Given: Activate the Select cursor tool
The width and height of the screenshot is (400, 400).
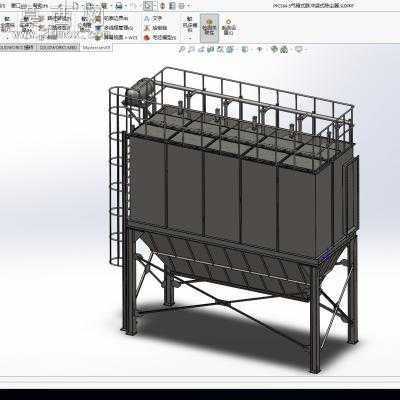Looking at the screenshot, I should point(148,6).
